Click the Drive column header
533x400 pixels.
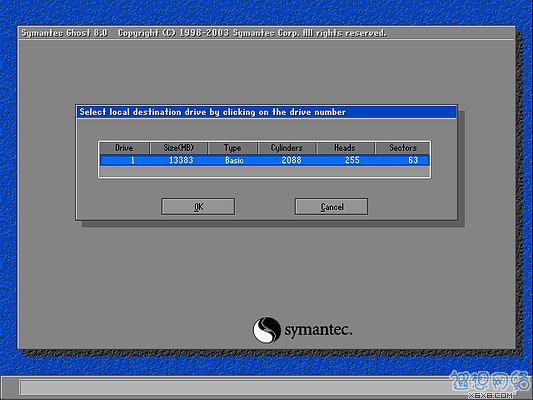[x=124, y=148]
